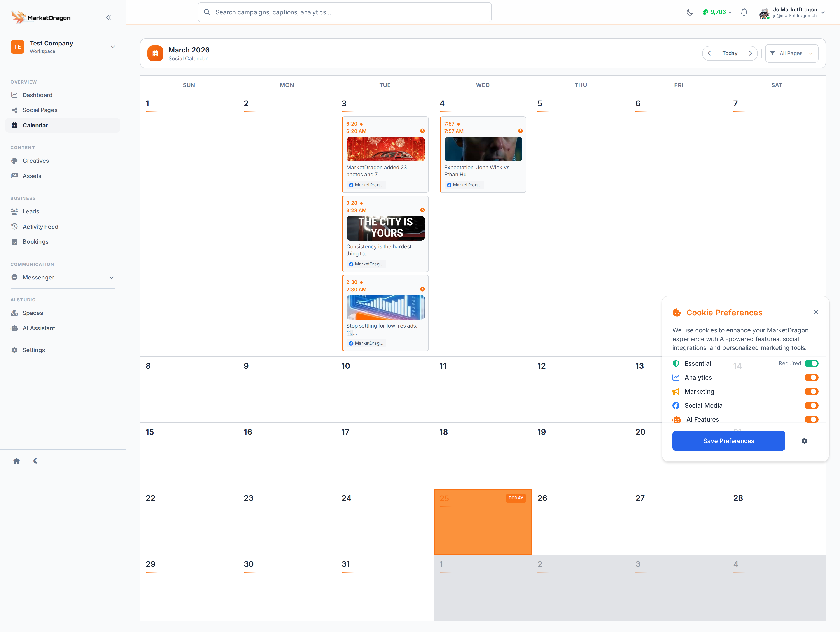840x632 pixels.
Task: Click the clock icon on the 2:30 AM post
Action: [422, 289]
